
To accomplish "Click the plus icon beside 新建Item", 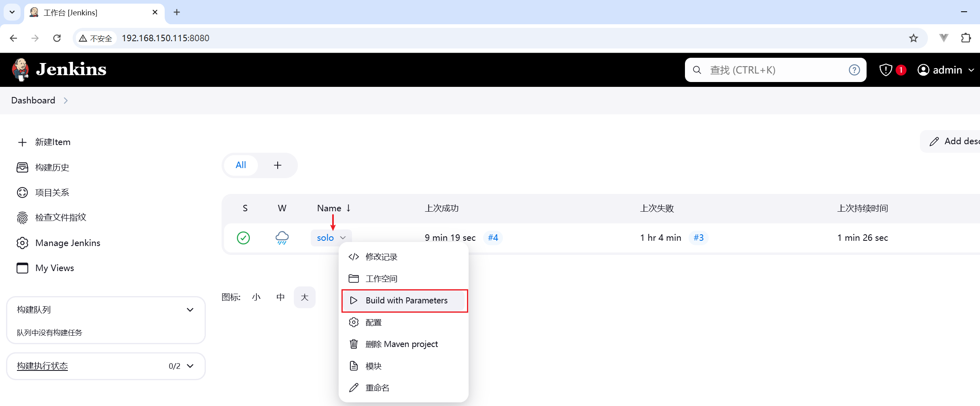I will pyautogui.click(x=23, y=142).
